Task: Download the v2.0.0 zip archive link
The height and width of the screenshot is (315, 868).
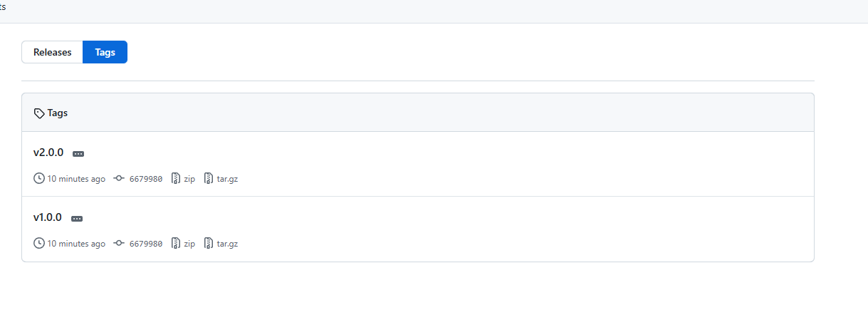Action: point(189,179)
